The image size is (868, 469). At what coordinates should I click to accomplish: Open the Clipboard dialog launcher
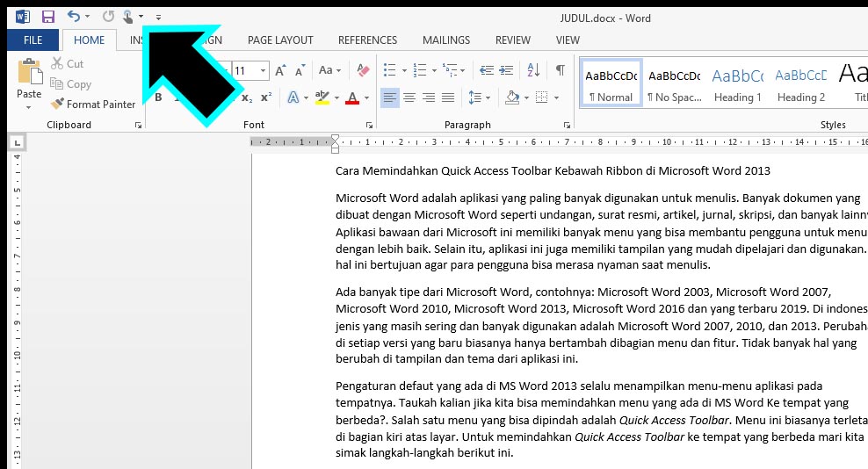(x=138, y=125)
